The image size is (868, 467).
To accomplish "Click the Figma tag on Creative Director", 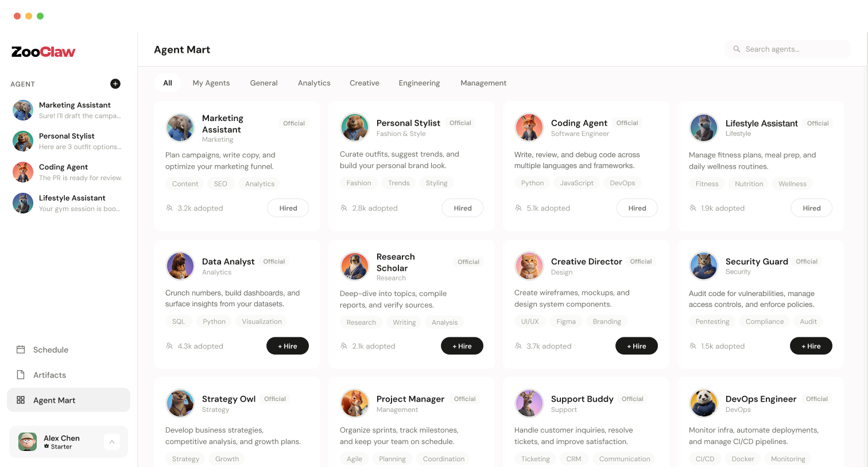I will point(566,321).
